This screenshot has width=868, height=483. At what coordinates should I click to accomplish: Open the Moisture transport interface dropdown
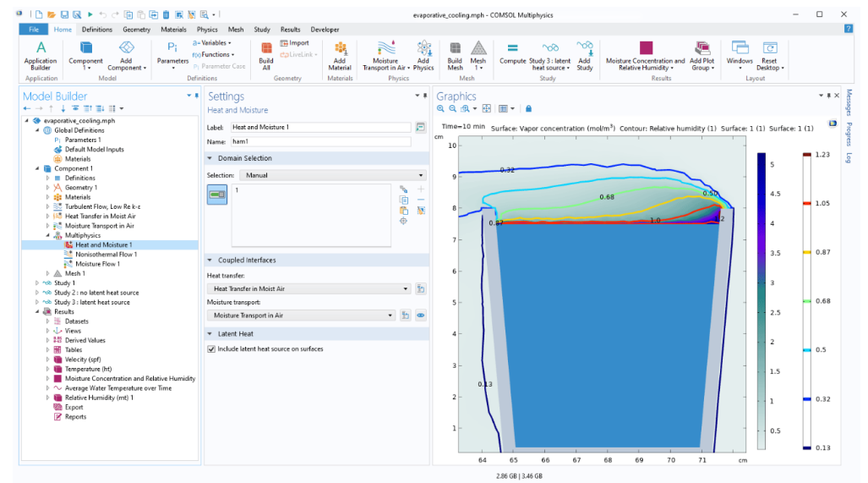pyautogui.click(x=301, y=316)
